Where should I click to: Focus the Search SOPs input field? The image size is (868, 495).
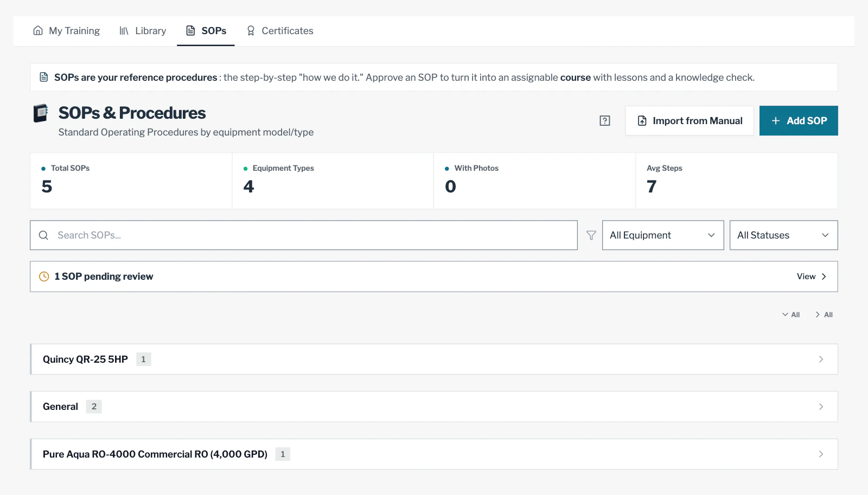[304, 235]
